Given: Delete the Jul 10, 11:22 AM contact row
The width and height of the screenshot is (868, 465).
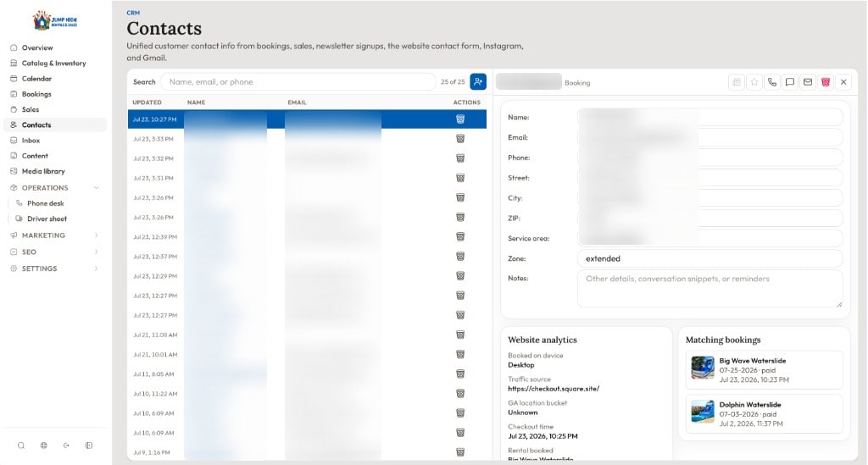Looking at the screenshot, I should (x=460, y=394).
